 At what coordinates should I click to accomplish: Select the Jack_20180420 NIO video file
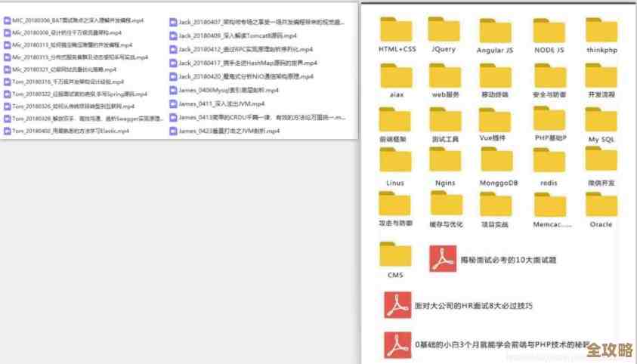coord(242,76)
